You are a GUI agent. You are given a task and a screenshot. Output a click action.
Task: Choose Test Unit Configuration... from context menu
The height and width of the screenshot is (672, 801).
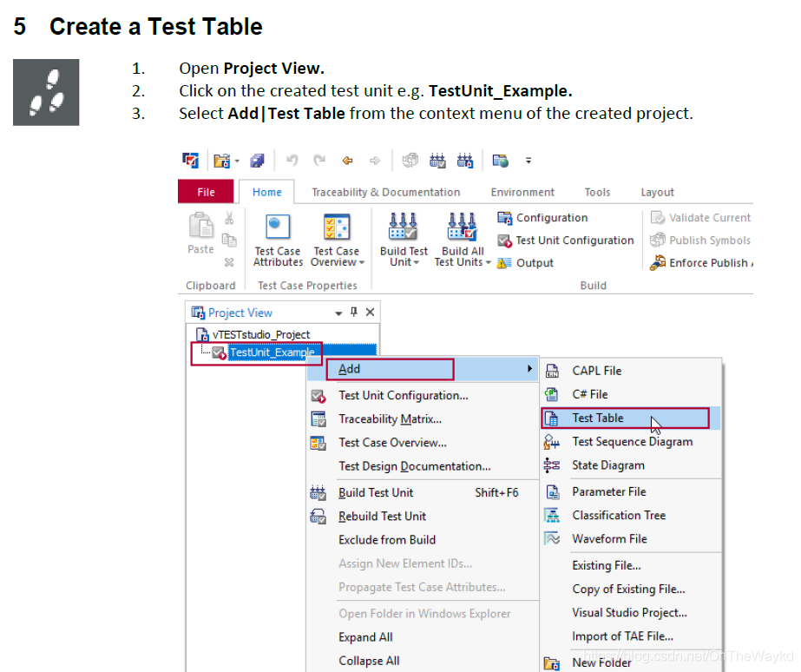[403, 396]
